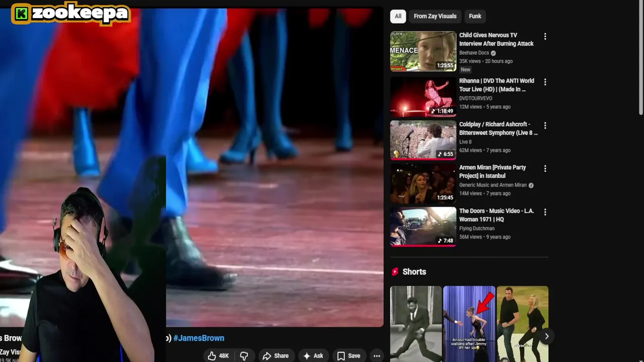Click the dislike thumbs-down icon
Viewport: 644px width, 362px height.
[244, 355]
